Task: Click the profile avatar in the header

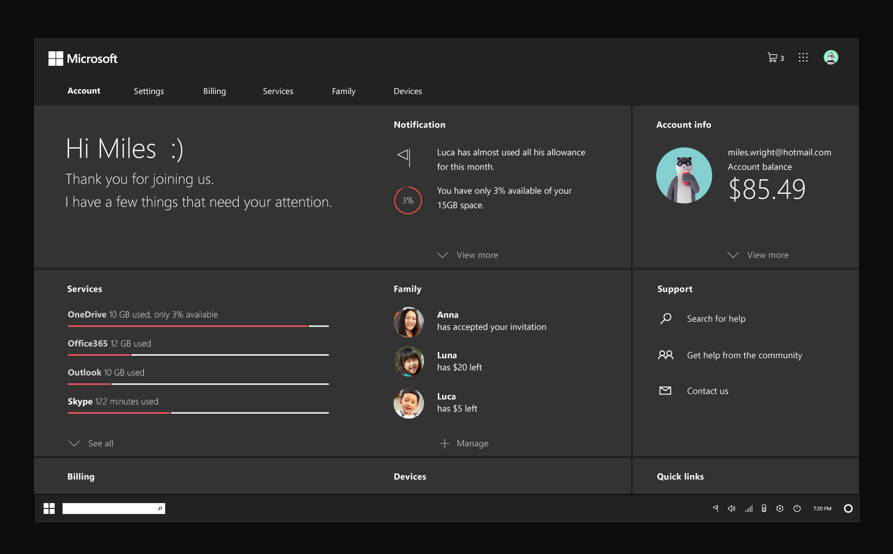Action: click(x=831, y=58)
